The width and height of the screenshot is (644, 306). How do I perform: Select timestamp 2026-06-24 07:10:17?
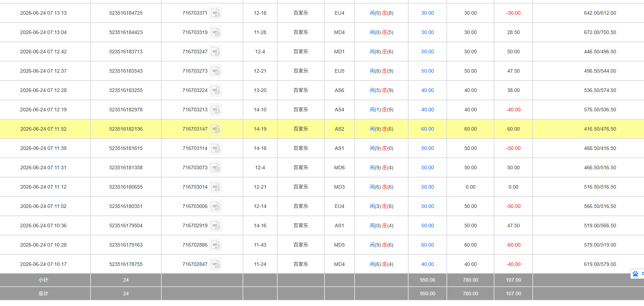click(x=43, y=264)
